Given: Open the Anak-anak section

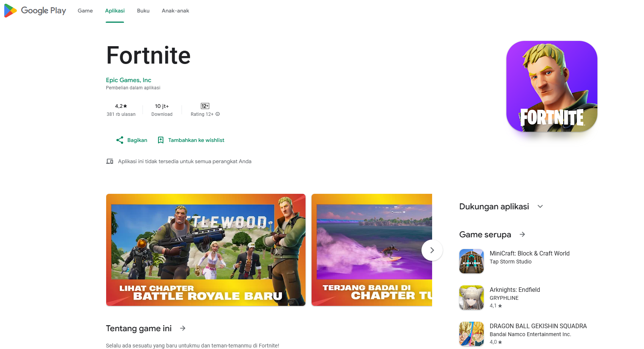Looking at the screenshot, I should [175, 11].
